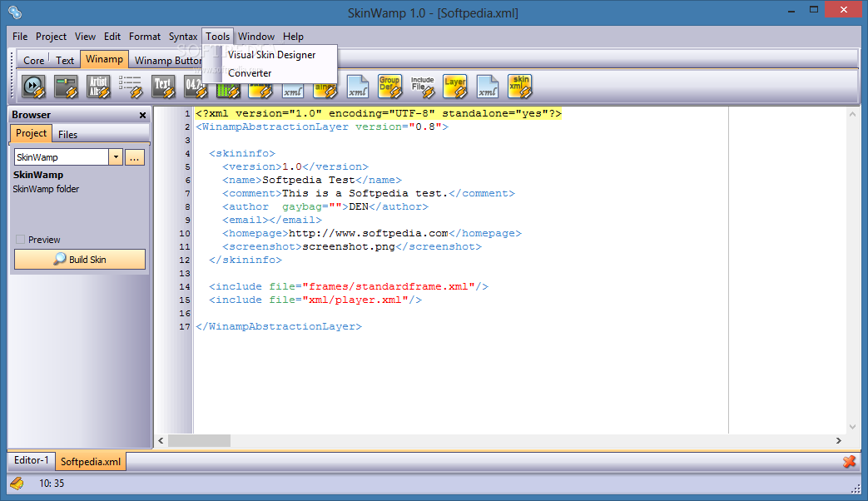Select the Winamp Button toolbar tab
Image resolution: width=868 pixels, height=501 pixels.
[168, 61]
